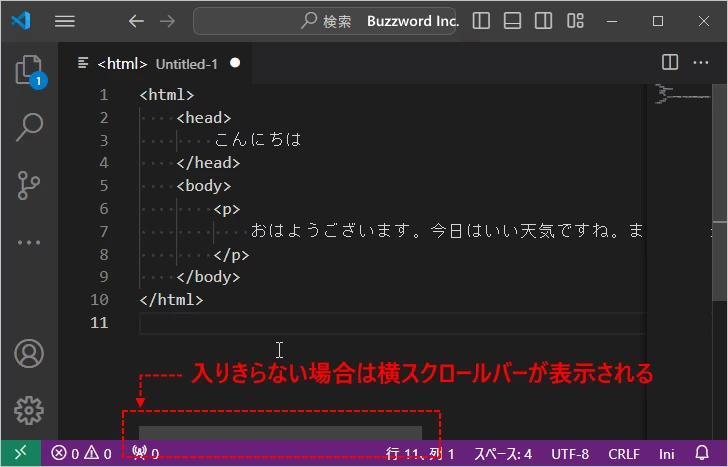The width and height of the screenshot is (728, 467).
Task: Toggle the primary side bar layout icon
Action: [481, 21]
